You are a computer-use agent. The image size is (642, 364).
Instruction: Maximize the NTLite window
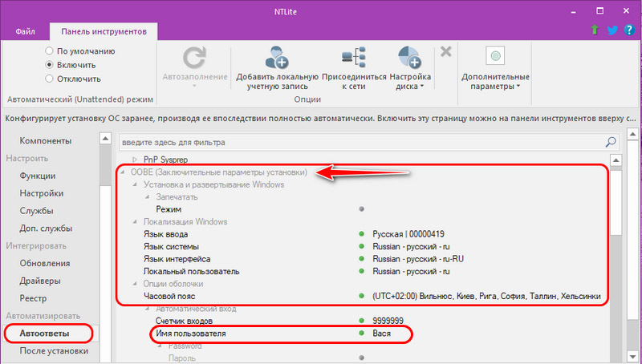pos(599,11)
